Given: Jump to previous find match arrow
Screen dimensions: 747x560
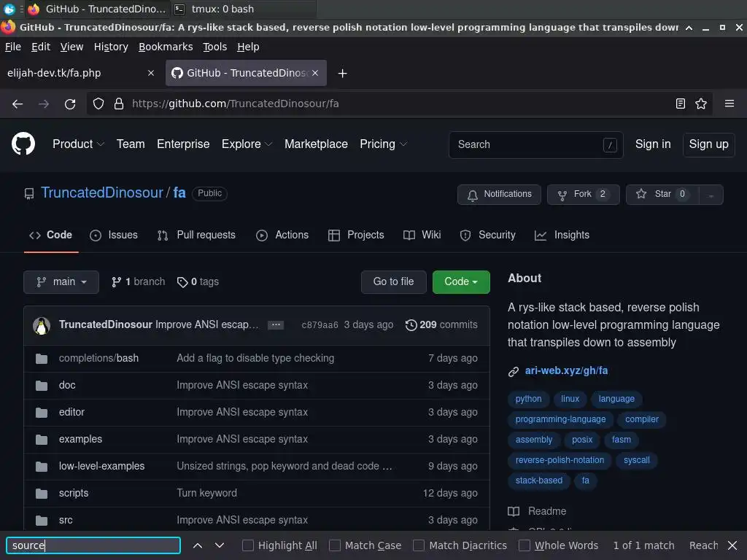Looking at the screenshot, I should (x=197, y=545).
